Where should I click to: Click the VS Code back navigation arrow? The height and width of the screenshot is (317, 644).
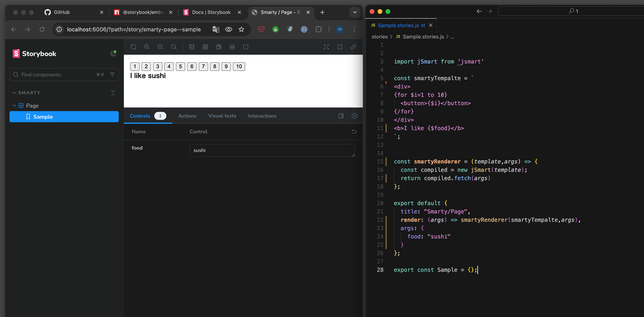(479, 11)
